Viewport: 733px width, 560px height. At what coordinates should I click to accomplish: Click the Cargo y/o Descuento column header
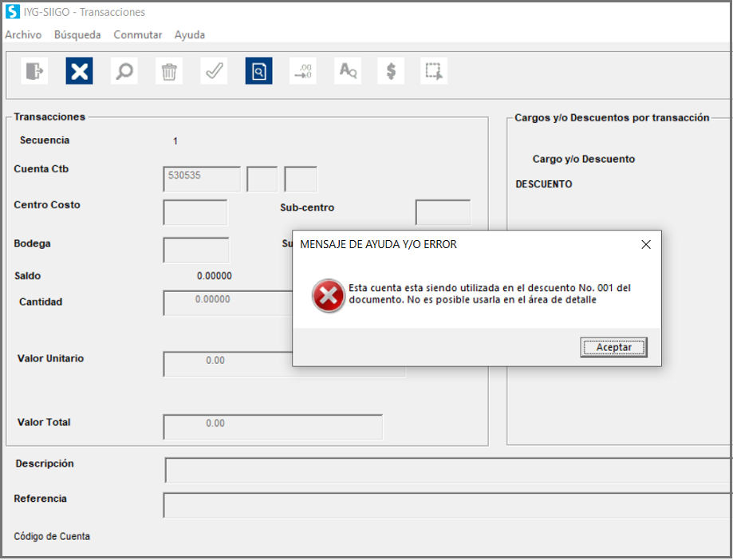point(583,159)
